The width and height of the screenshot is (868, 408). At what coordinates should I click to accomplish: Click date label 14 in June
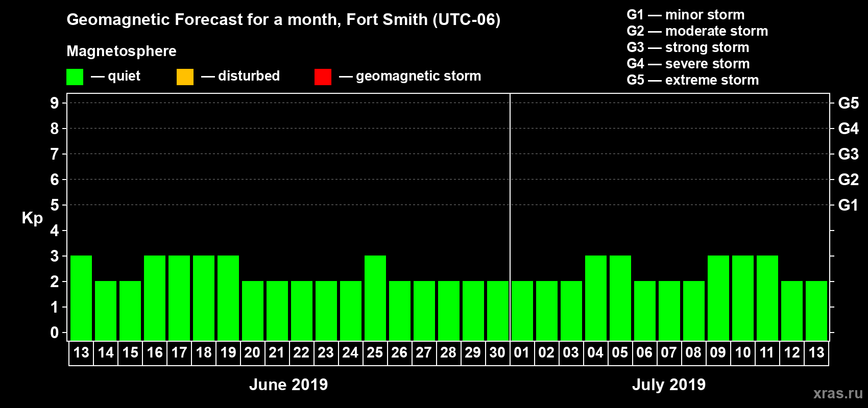coord(106,352)
